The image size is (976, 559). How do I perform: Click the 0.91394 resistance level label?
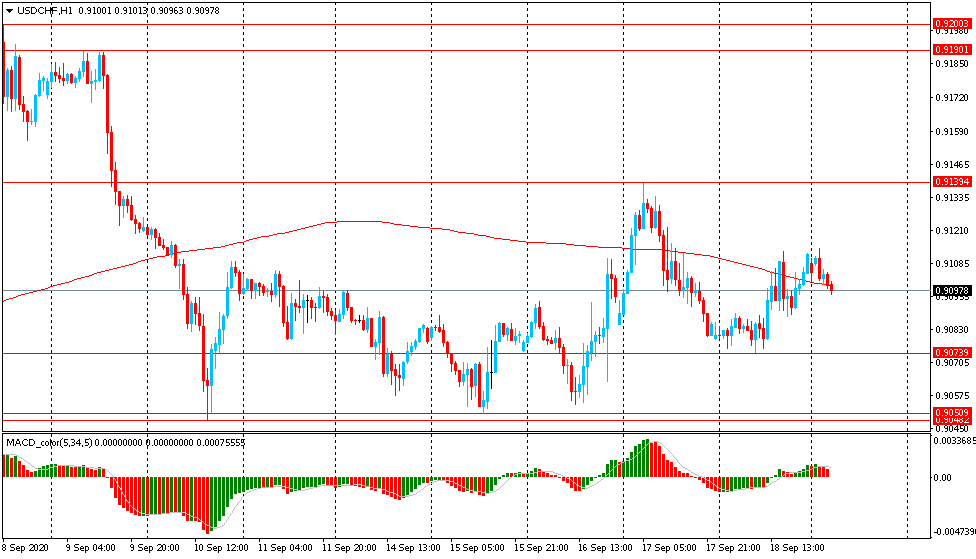[x=953, y=182]
